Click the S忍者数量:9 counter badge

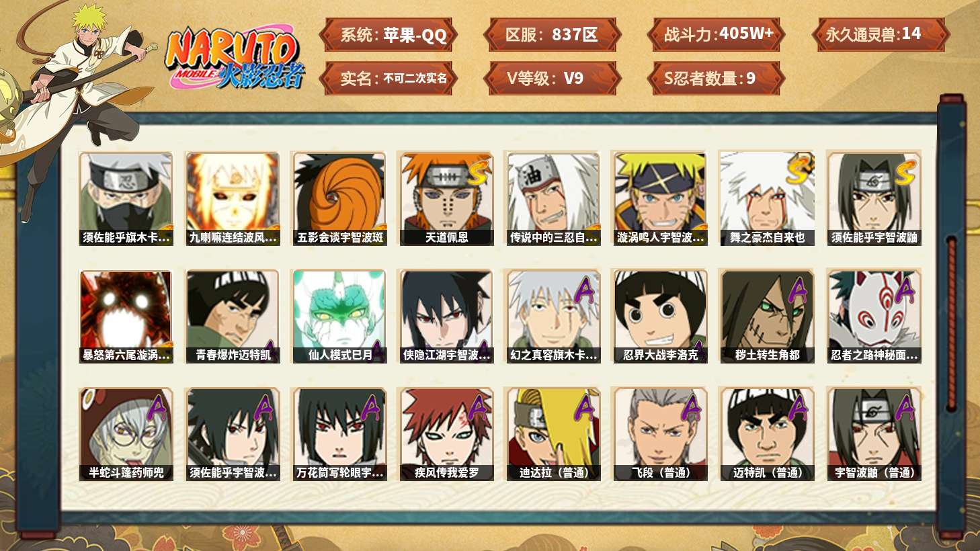point(716,78)
